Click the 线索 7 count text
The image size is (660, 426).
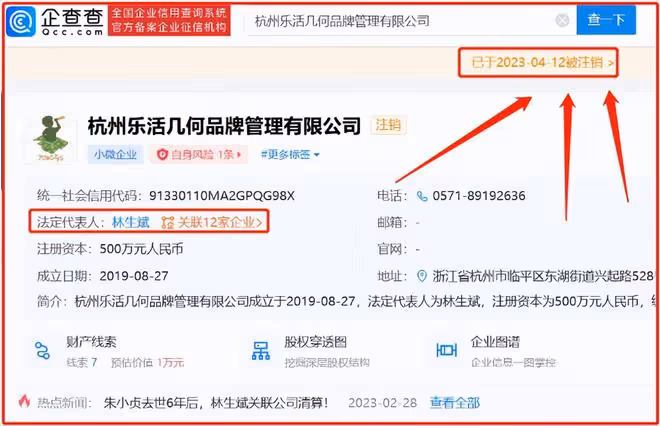82,362
